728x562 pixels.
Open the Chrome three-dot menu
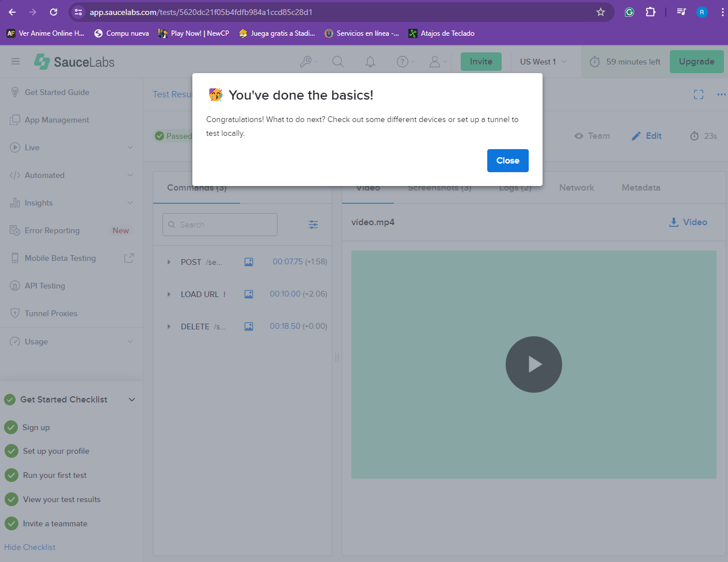[x=722, y=12]
